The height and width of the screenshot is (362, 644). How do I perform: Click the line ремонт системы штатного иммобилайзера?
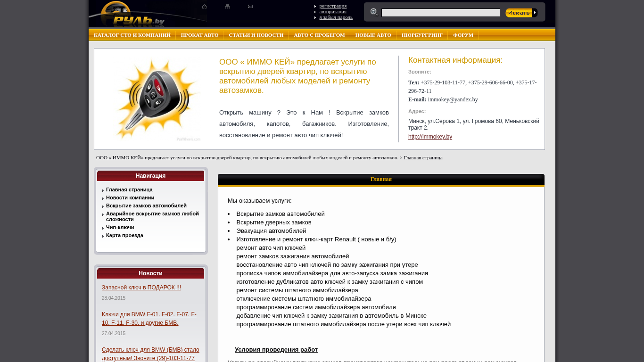pos(297,290)
